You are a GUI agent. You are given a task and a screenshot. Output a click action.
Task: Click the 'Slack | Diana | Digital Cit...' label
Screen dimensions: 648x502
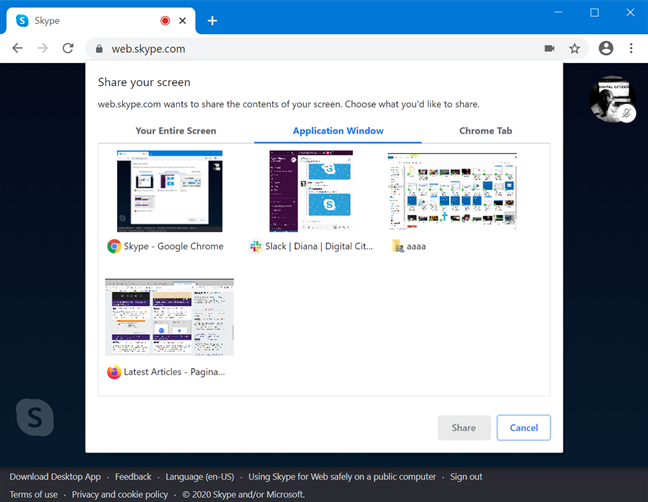[319, 246]
